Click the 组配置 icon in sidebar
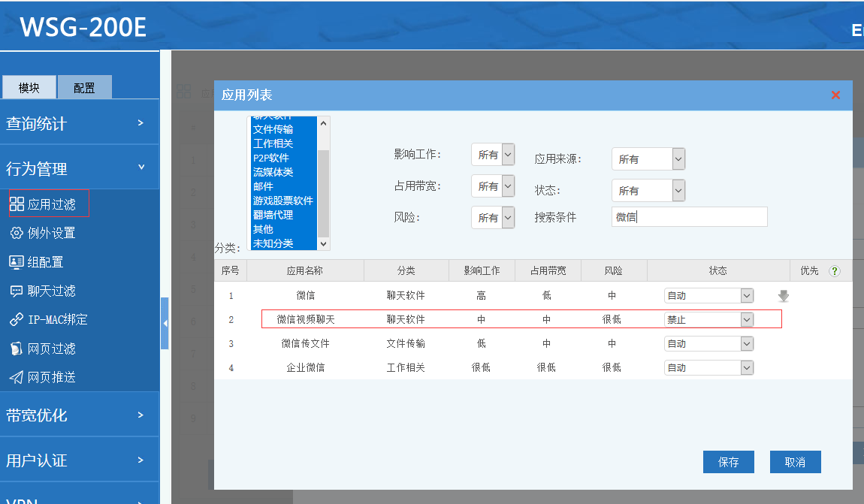The height and width of the screenshot is (504, 864). [17, 262]
